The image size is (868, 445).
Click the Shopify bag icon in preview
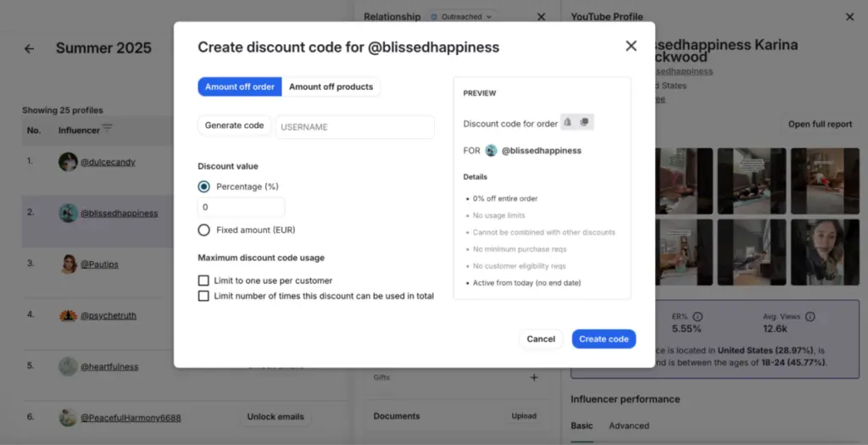(x=568, y=123)
